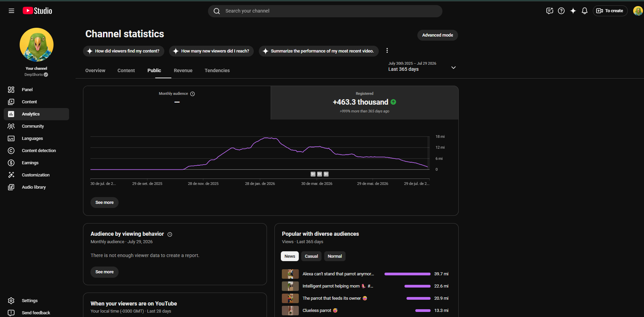Click the first 9+ chart marker badge

(x=313, y=174)
